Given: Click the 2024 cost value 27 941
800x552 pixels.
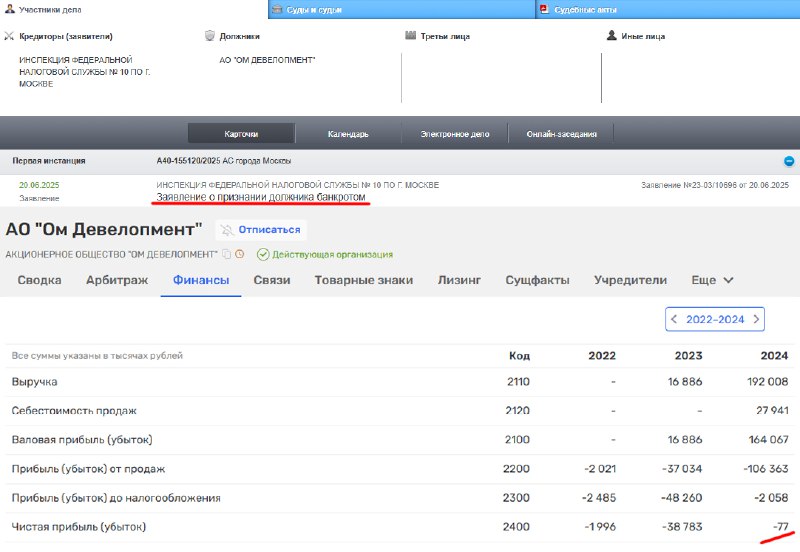Looking at the screenshot, I should (772, 411).
